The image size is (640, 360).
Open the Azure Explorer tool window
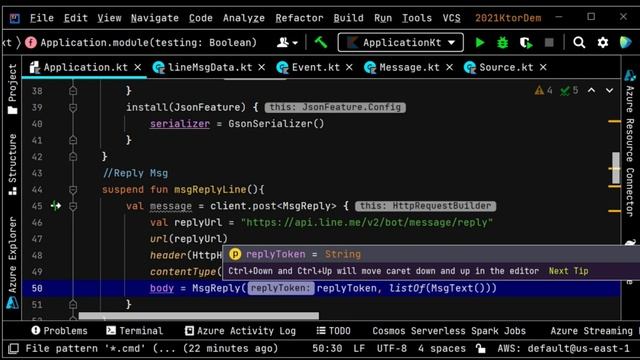(x=12, y=262)
